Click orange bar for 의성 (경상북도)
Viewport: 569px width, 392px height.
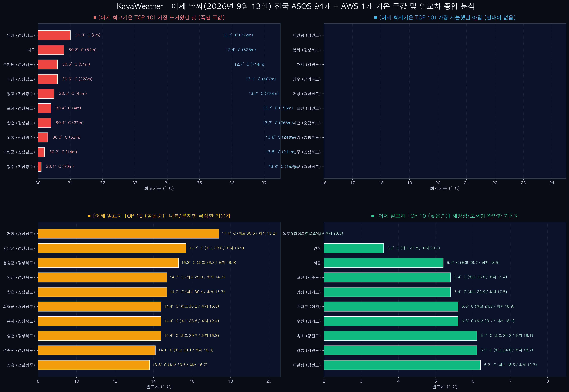tap(102, 277)
